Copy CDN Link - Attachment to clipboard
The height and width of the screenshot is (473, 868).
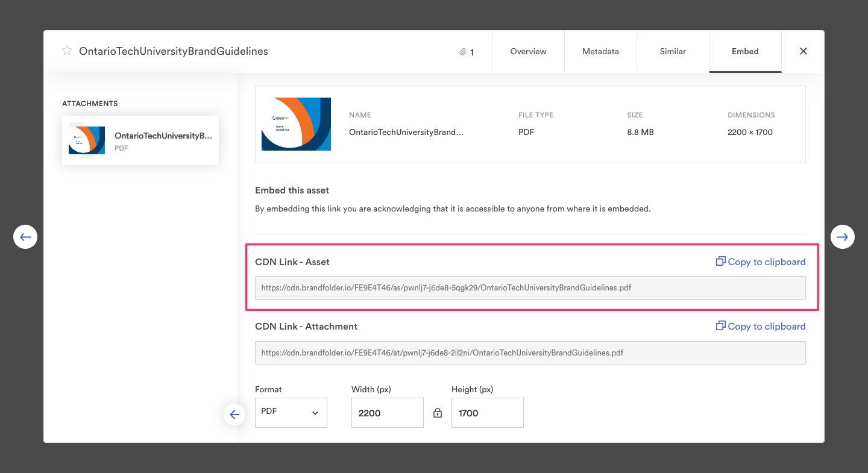(761, 326)
